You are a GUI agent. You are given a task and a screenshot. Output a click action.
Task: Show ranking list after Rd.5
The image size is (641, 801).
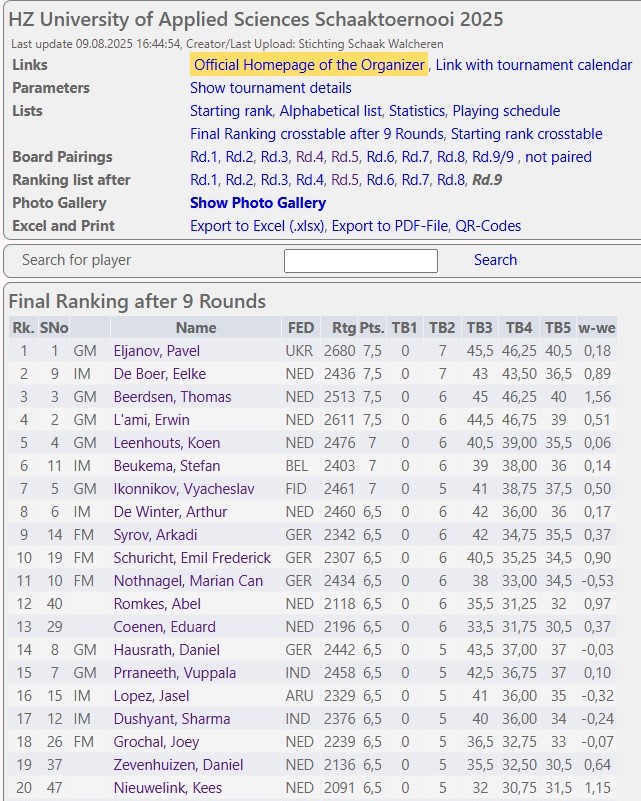[345, 180]
